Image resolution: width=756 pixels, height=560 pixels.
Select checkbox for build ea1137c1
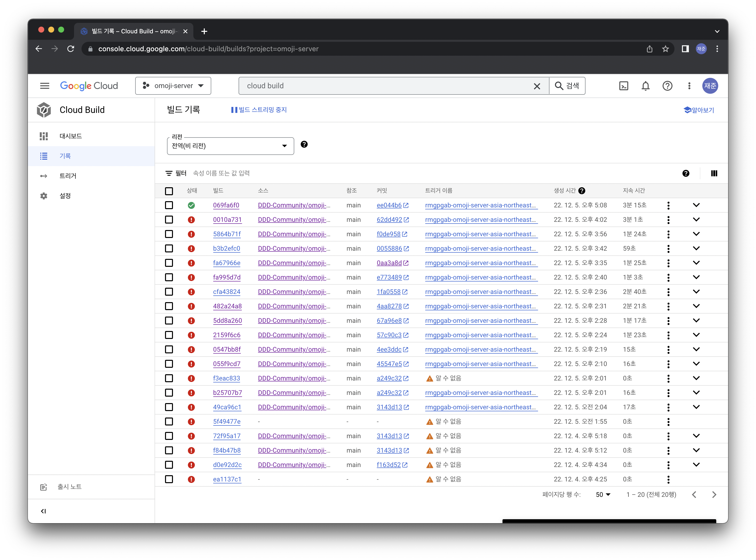(169, 479)
